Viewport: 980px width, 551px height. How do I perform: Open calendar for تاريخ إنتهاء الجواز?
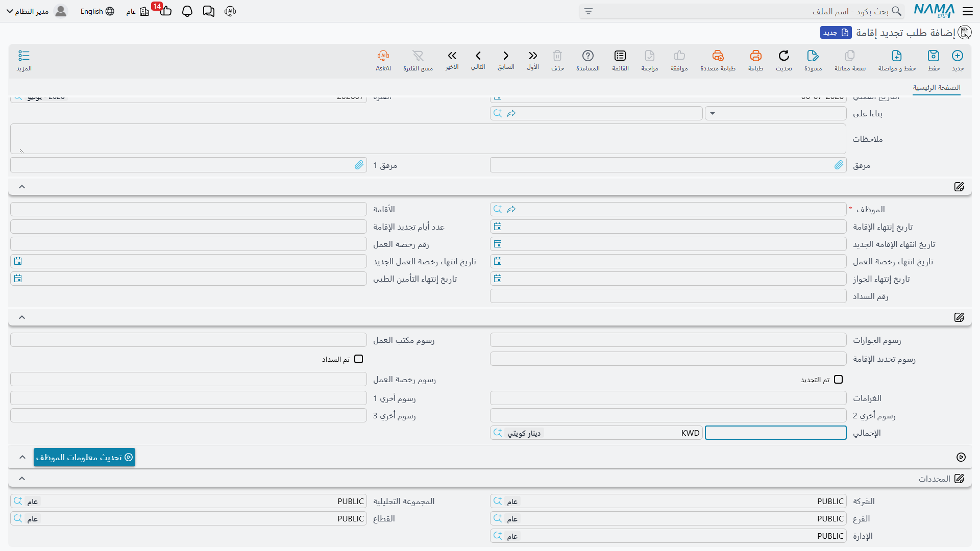coord(498,279)
